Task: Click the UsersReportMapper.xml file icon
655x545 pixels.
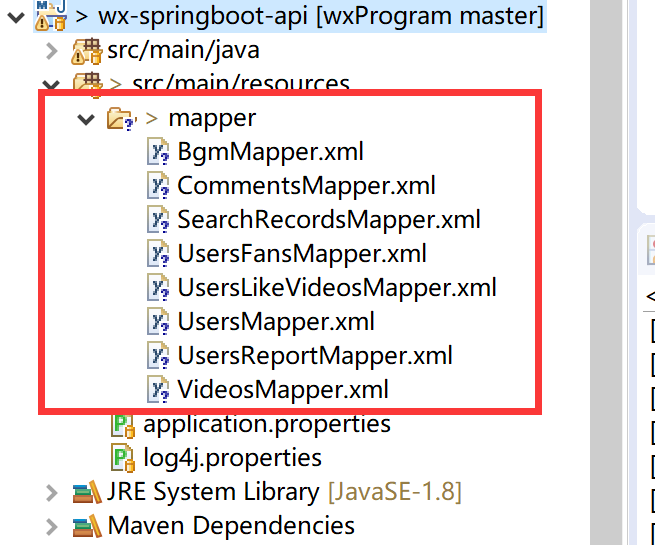Action: tap(158, 356)
